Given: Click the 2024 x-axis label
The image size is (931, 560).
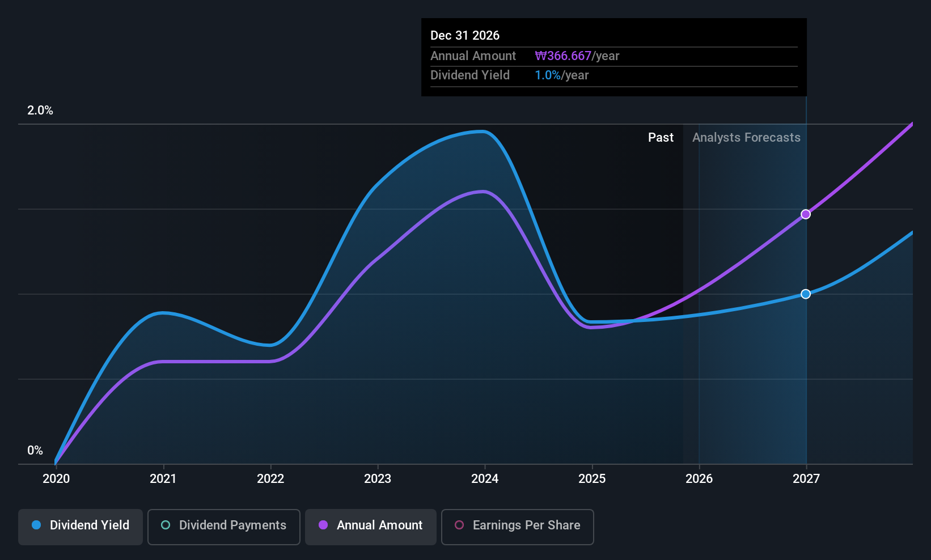Looking at the screenshot, I should pos(485,479).
